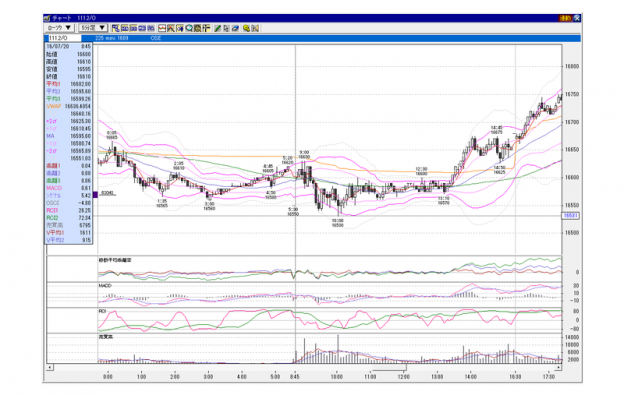Image resolution: width=624 pixels, height=395 pixels.
Task: Click the 16581 price label on axis
Action: 571,216
